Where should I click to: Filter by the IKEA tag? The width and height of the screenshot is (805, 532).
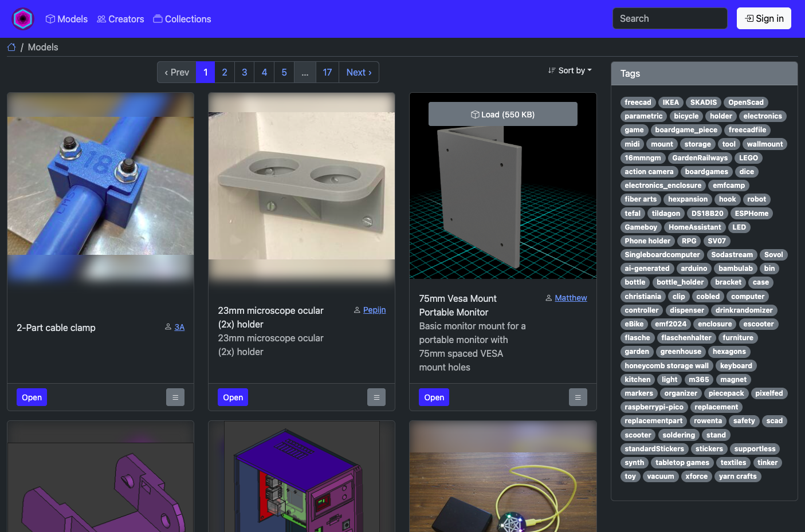(670, 103)
